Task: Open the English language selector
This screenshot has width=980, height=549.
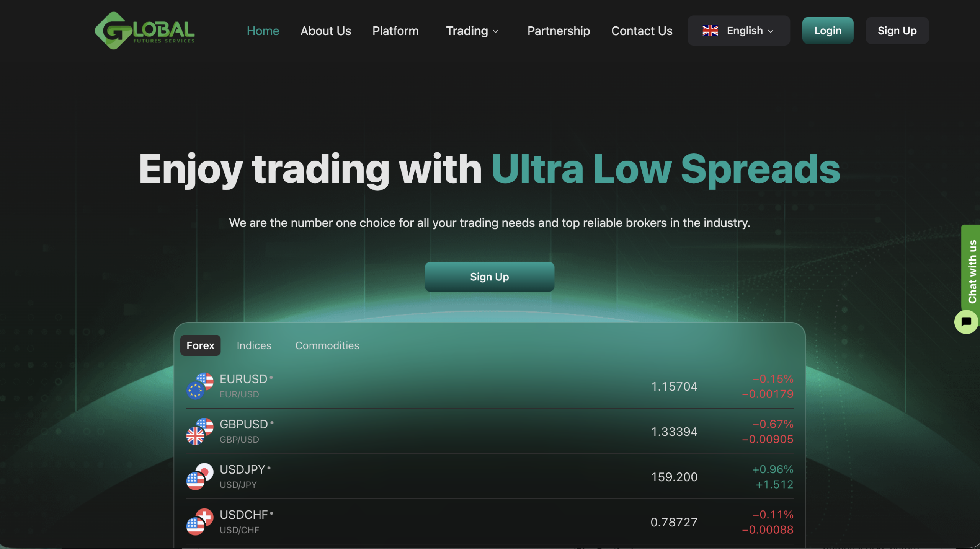Action: (x=738, y=31)
